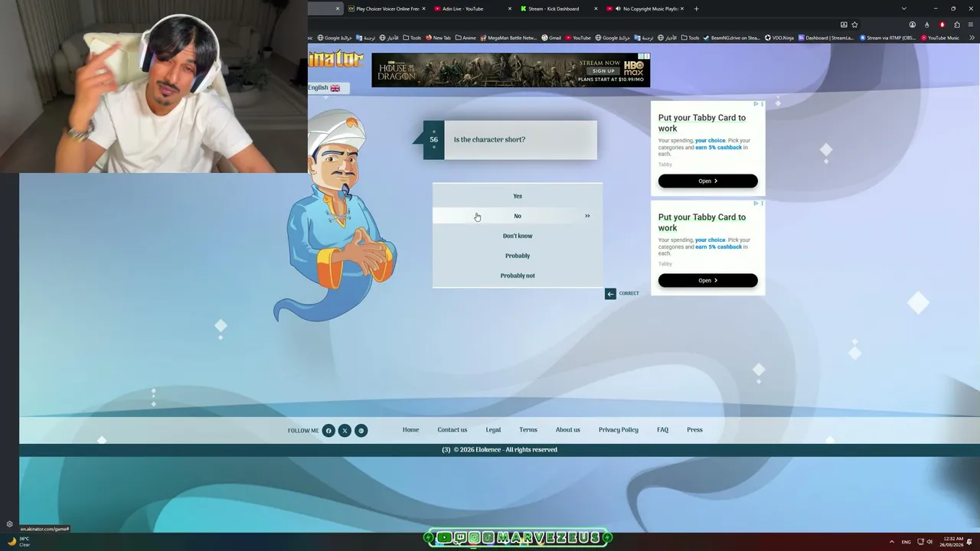Go back with the Correct arrow button

(x=610, y=294)
